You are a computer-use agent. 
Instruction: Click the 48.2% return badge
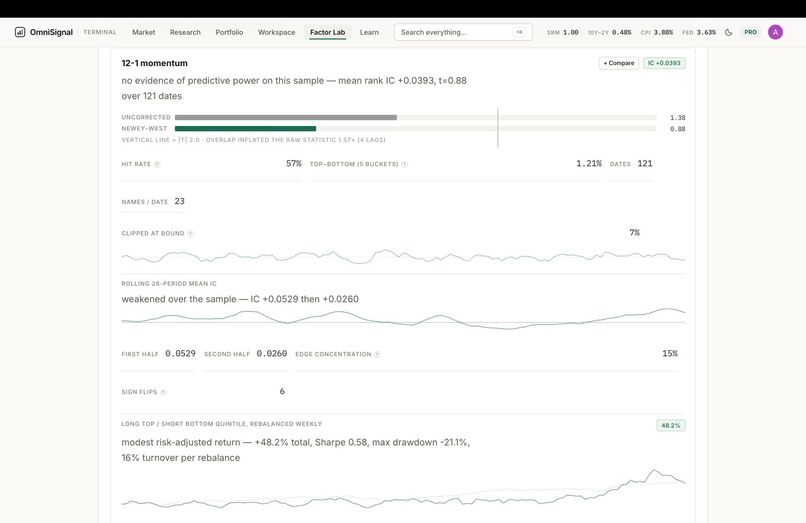671,425
